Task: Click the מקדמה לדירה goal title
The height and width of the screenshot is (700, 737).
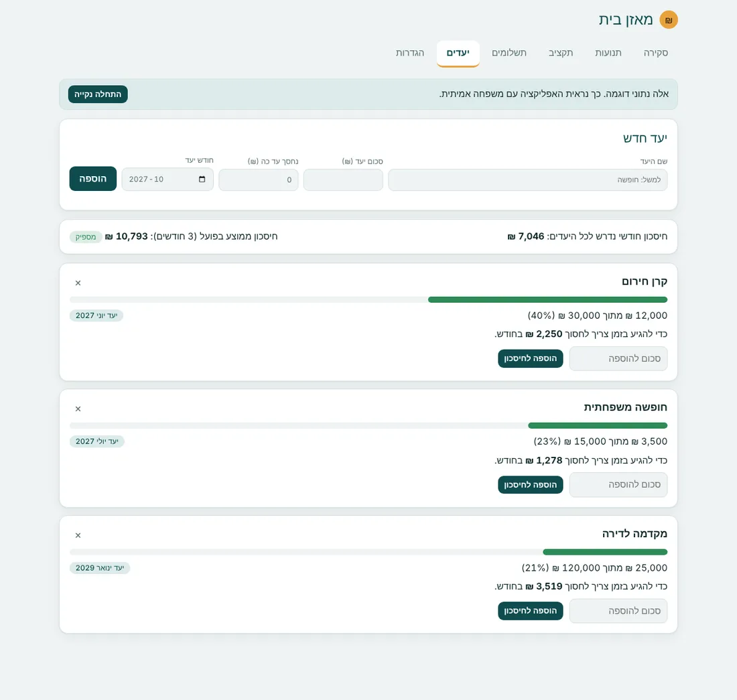Action: coord(634,534)
